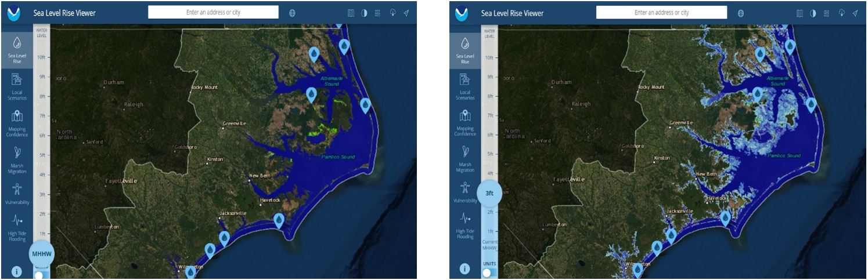868x280 pixels.
Task: Open Mapping Confidence in right screenshot sidebar
Action: pos(465,123)
